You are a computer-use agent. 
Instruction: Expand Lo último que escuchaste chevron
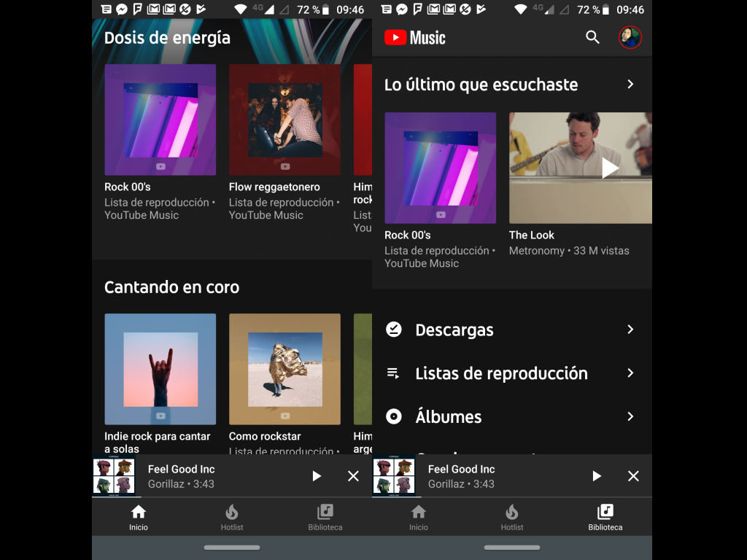coord(630,85)
